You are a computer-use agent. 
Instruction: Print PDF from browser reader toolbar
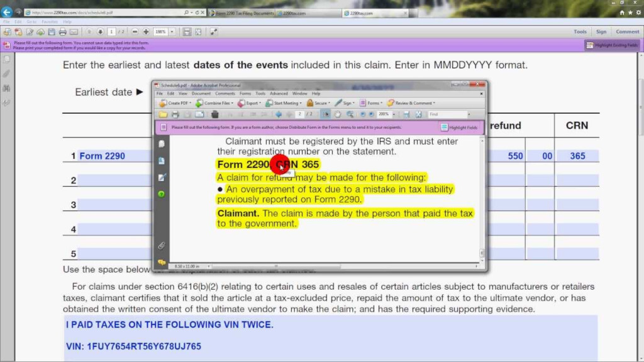[62, 31]
